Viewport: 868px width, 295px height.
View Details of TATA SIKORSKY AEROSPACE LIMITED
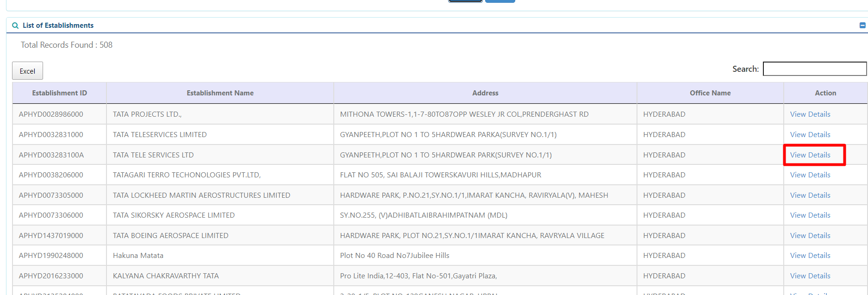click(810, 215)
